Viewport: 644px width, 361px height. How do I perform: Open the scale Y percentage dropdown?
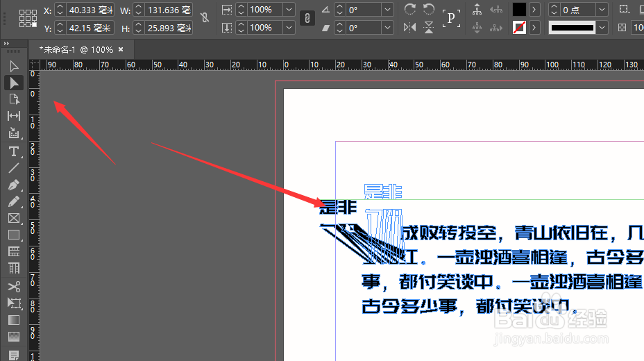tap(289, 28)
